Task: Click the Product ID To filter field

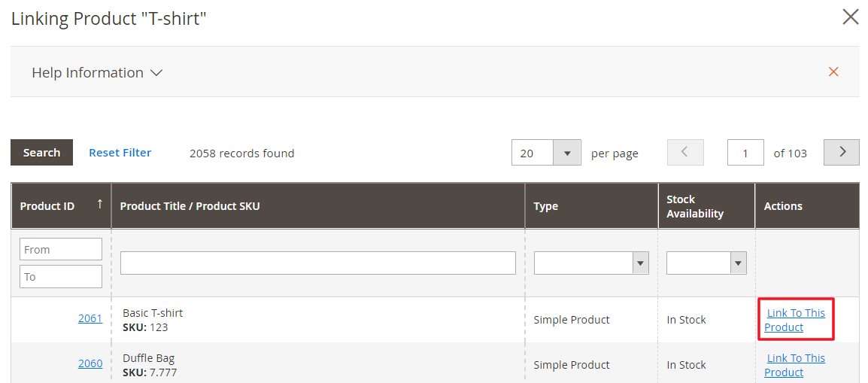Action: pyautogui.click(x=61, y=277)
